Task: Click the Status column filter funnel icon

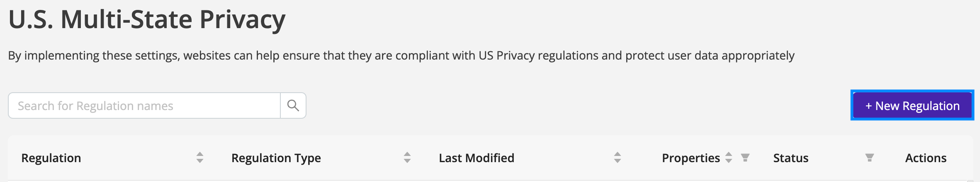Action: [x=870, y=158]
